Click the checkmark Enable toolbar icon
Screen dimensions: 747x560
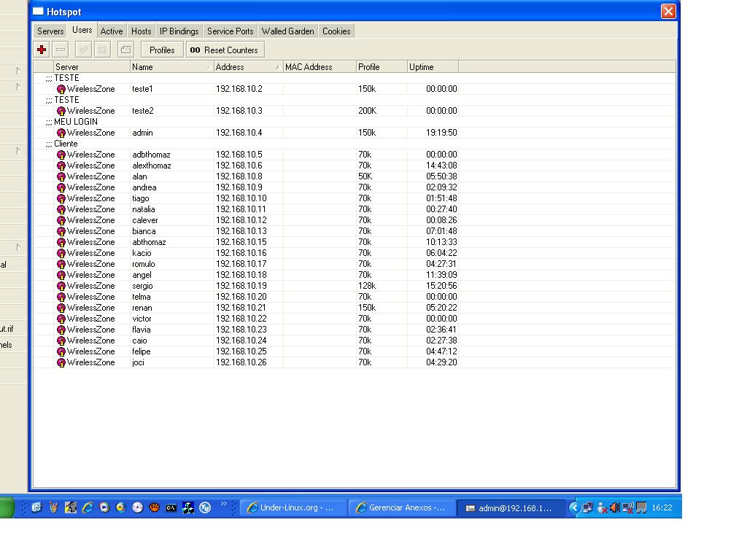click(83, 50)
